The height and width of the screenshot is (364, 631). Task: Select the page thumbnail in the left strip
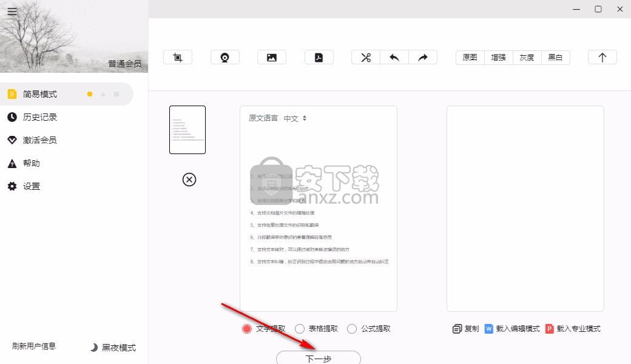(187, 130)
